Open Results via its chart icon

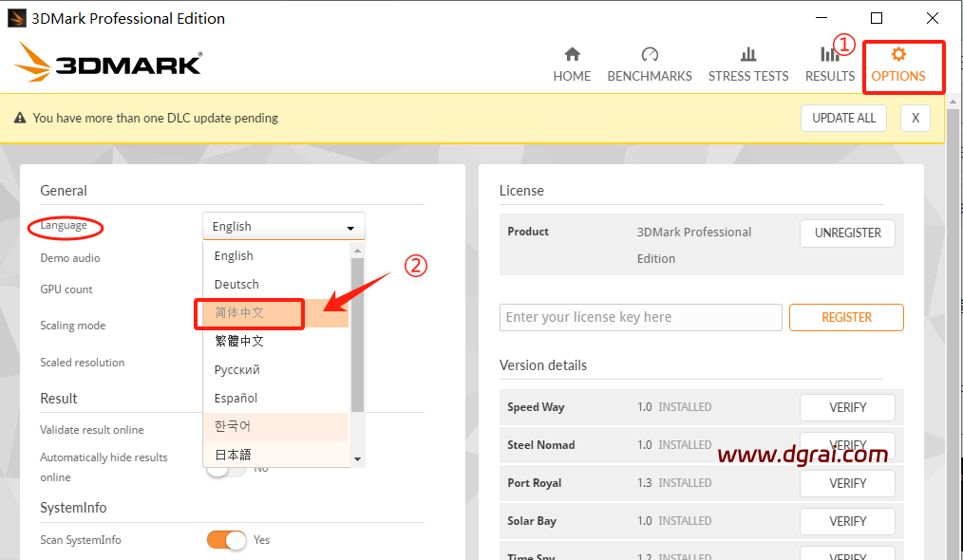point(829,54)
